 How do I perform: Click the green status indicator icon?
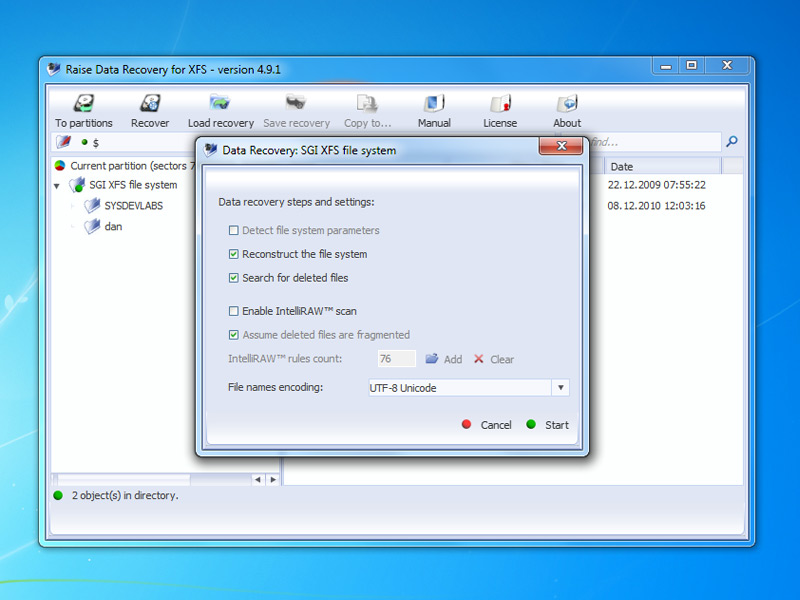[58, 495]
